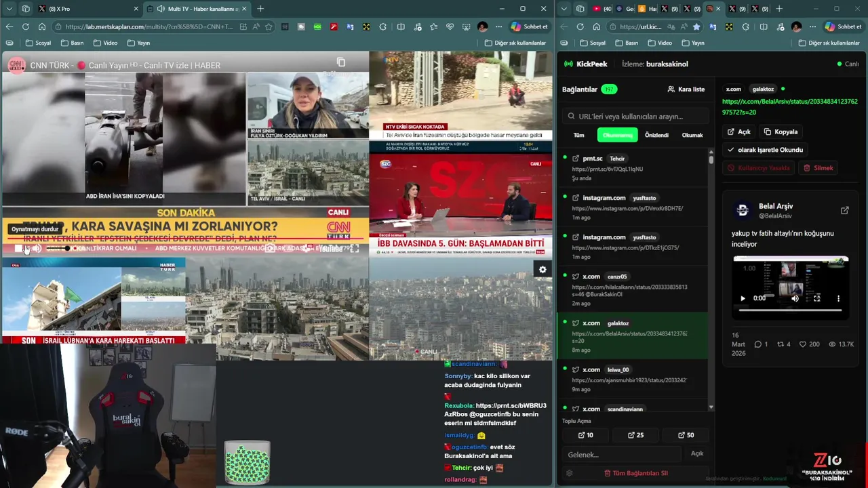
Task: Pause CNN Türk video with play/pause button
Action: pyautogui.click(x=18, y=249)
